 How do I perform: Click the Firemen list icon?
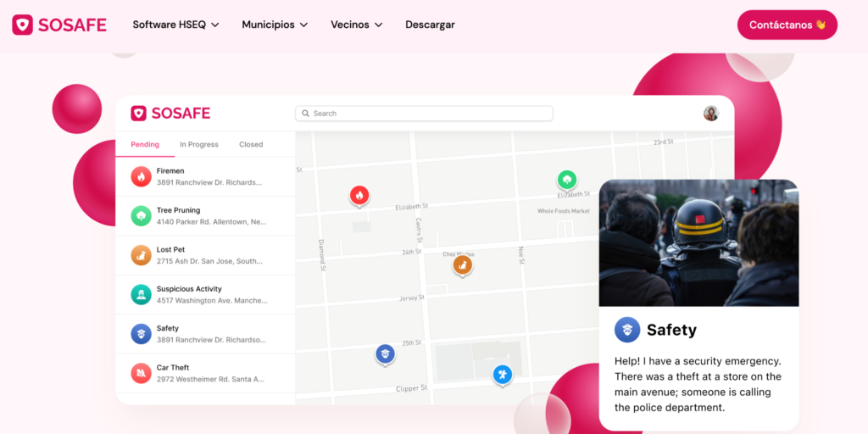pyautogui.click(x=141, y=176)
